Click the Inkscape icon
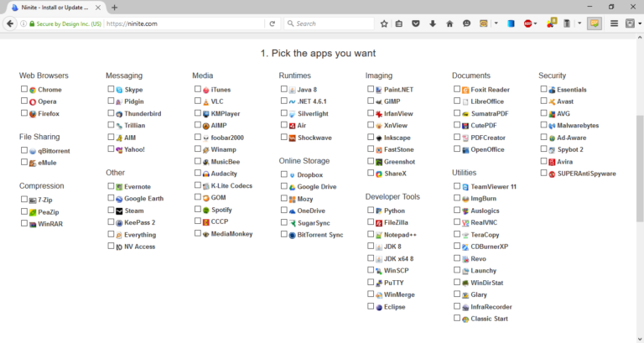The width and height of the screenshot is (644, 343). click(x=379, y=138)
